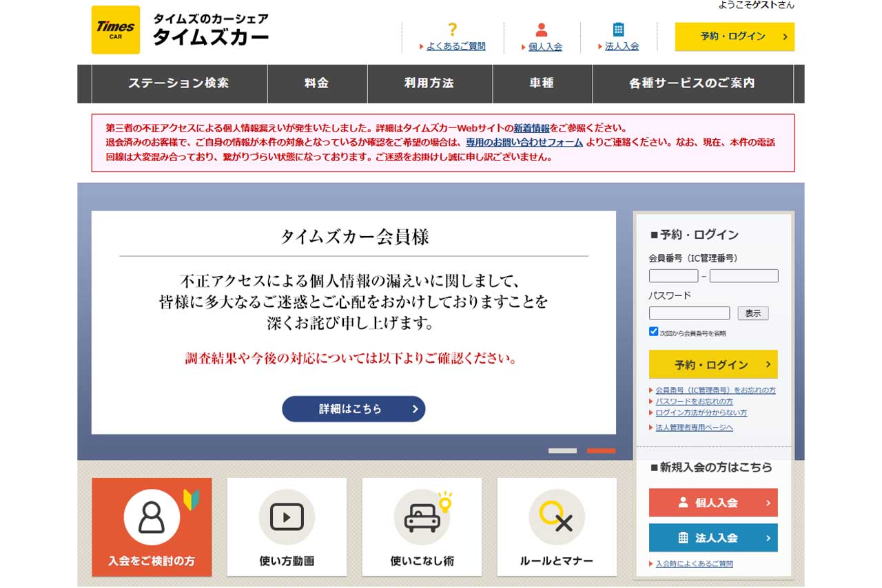
Task: Open ログイン方法が分からない方 link
Action: click(701, 413)
